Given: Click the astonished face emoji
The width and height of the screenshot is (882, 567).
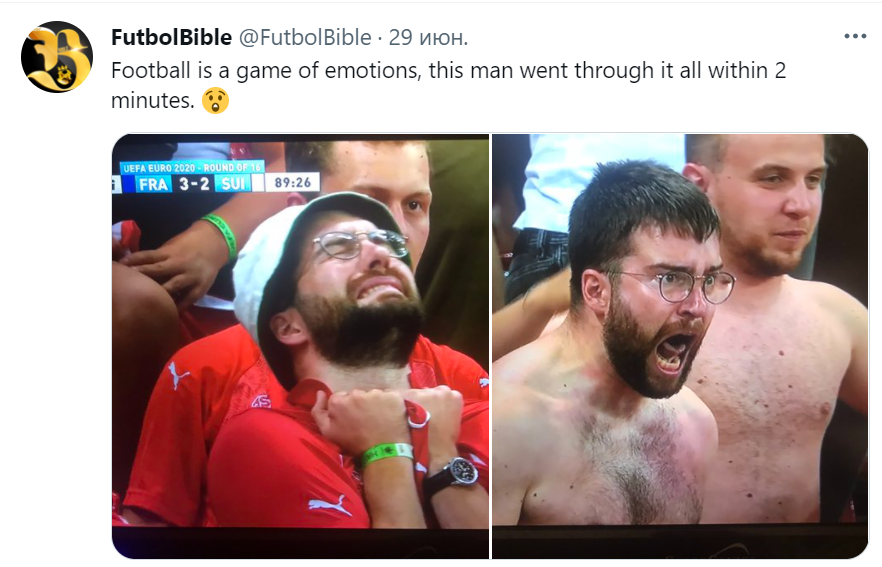Looking at the screenshot, I should pos(215,101).
